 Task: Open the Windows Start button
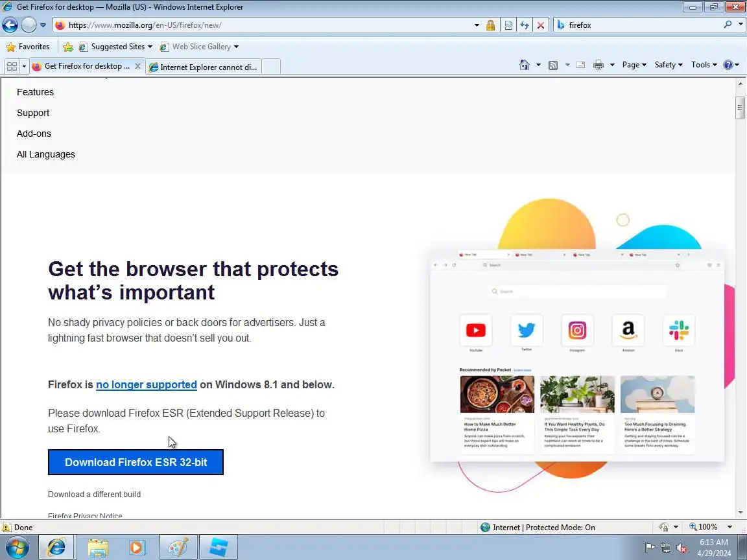tap(16, 547)
